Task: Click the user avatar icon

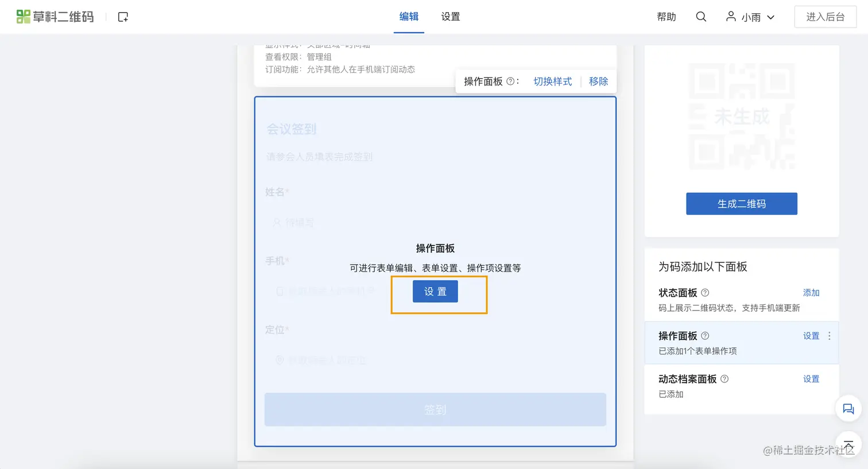Action: click(x=731, y=17)
